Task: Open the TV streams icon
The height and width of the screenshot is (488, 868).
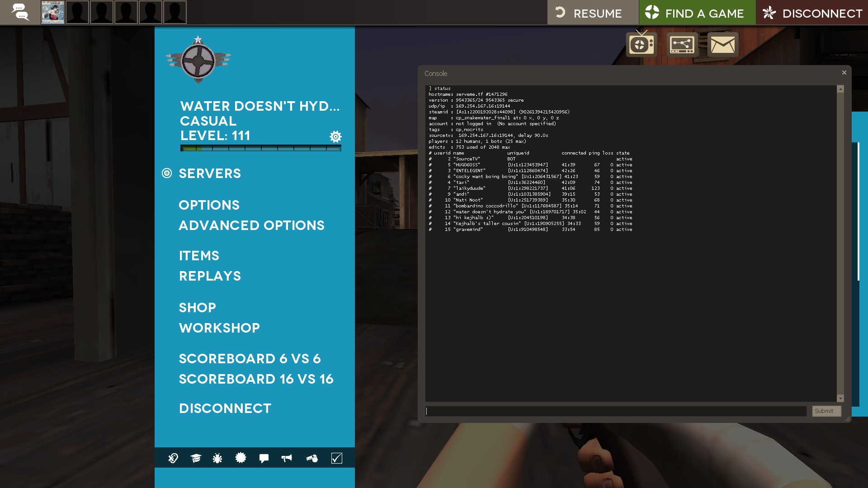Action: tap(641, 44)
